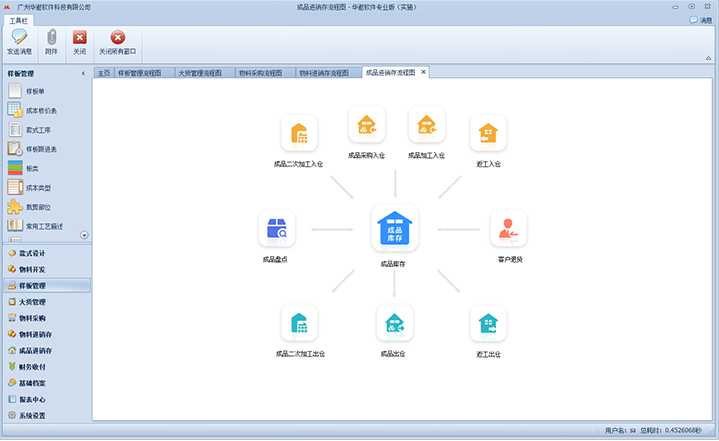Open the 成品采购入仓 flow icon

366,124
